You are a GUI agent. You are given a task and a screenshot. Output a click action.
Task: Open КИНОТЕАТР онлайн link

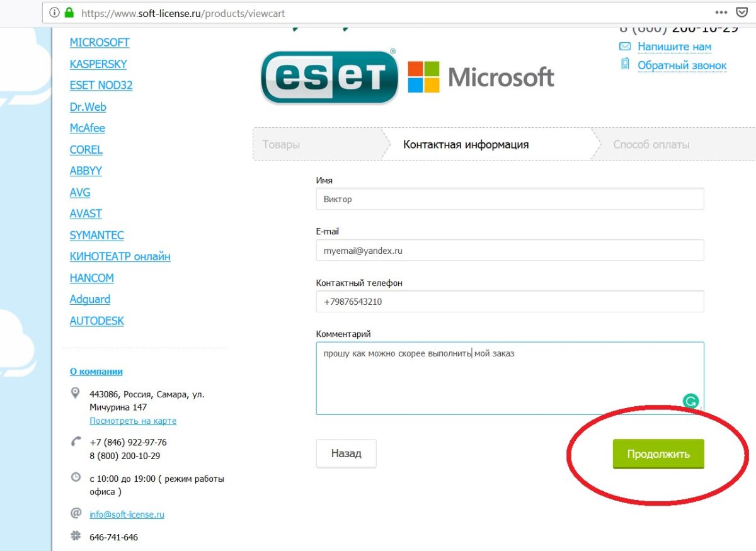(x=120, y=257)
